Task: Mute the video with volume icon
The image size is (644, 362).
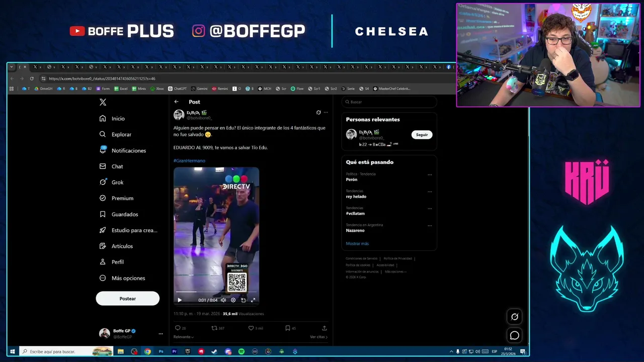Action: 223,300
